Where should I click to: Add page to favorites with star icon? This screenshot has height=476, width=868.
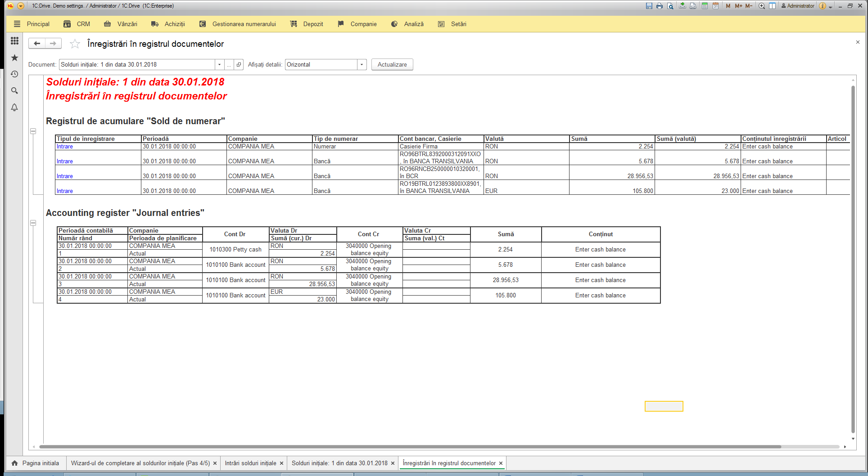pos(75,44)
